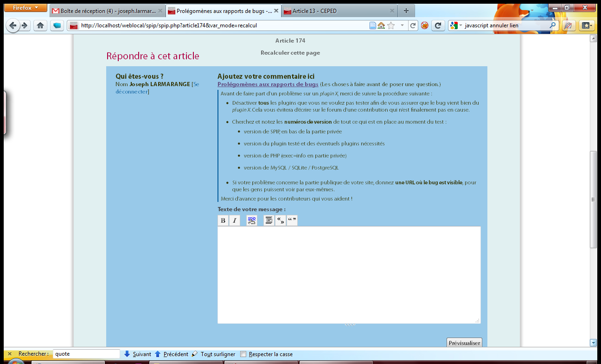Image resolution: width=601 pixels, height=364 pixels.
Task: Apply bold formatting in message toolbar
Action: [x=223, y=220]
